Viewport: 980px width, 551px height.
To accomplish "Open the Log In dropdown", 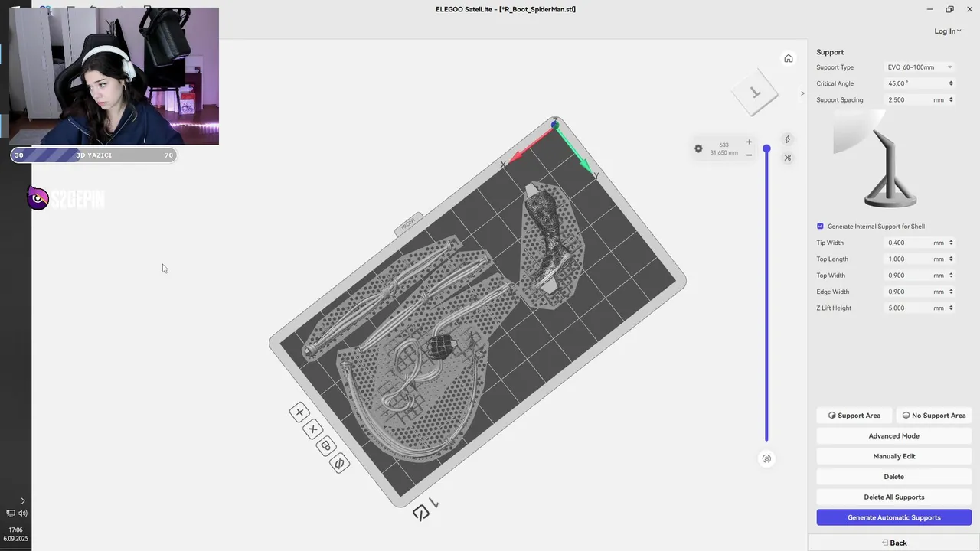I will [x=948, y=31].
